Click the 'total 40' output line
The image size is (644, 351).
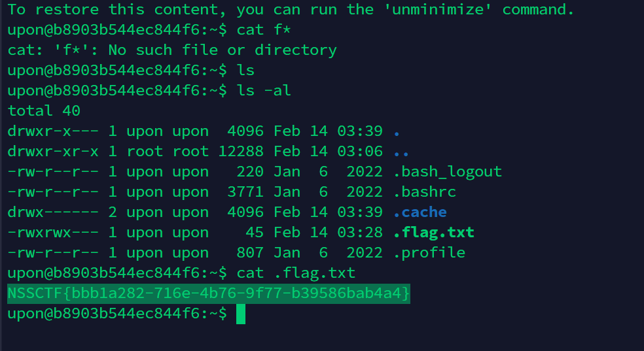tap(44, 110)
